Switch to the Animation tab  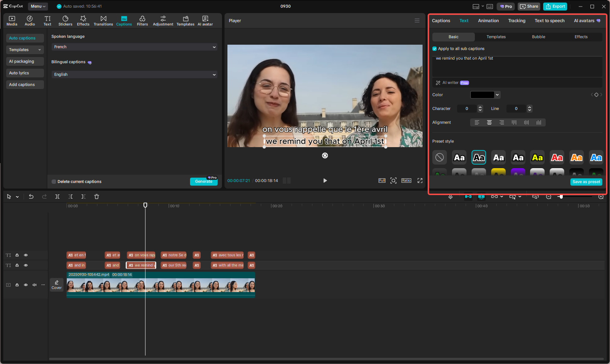[x=488, y=21]
